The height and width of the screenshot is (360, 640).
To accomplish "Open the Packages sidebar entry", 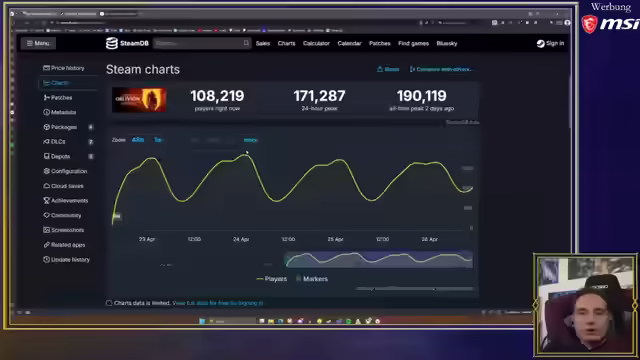I will pyautogui.click(x=60, y=127).
